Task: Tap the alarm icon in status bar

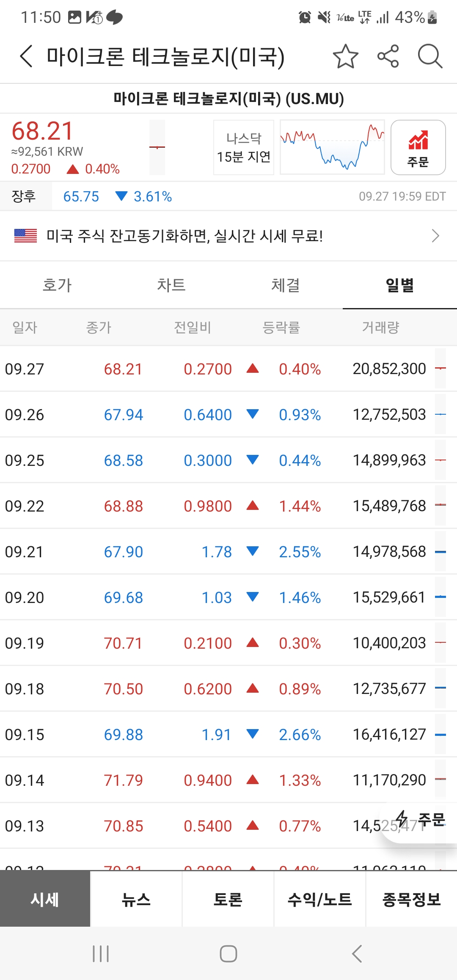Action: coord(305,17)
